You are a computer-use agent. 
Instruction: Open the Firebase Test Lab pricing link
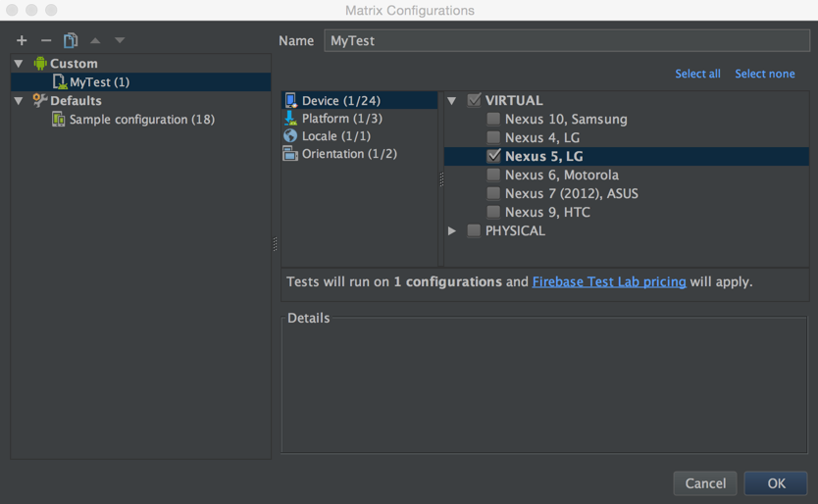609,281
